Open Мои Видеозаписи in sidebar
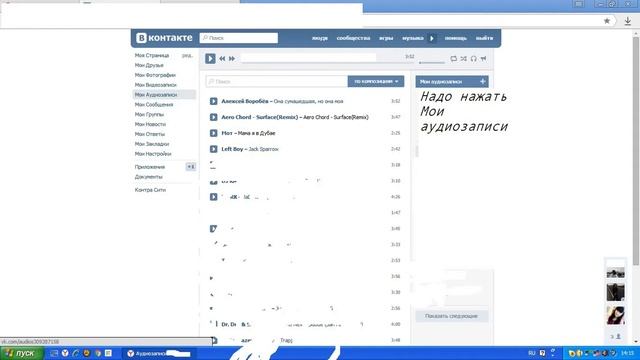Viewport: 640px width, 360px height. (x=156, y=85)
